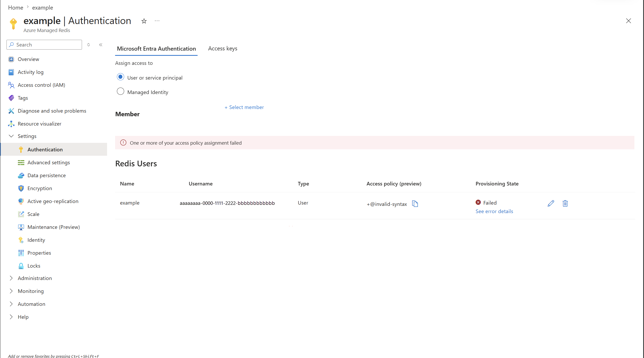Image resolution: width=644 pixels, height=358 pixels.
Task: Expand the Administration section
Action: (11, 278)
